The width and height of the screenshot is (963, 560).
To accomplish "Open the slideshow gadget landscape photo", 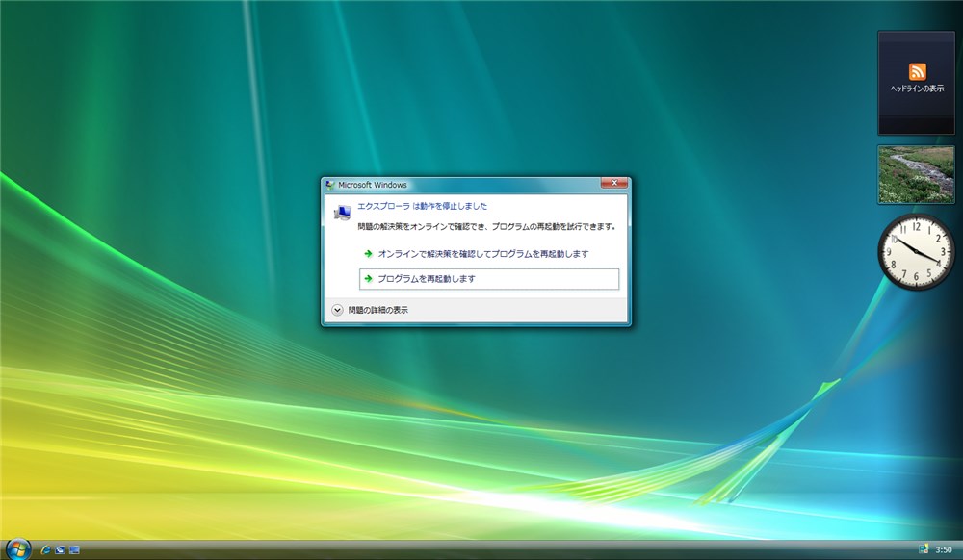I will pyautogui.click(x=916, y=175).
